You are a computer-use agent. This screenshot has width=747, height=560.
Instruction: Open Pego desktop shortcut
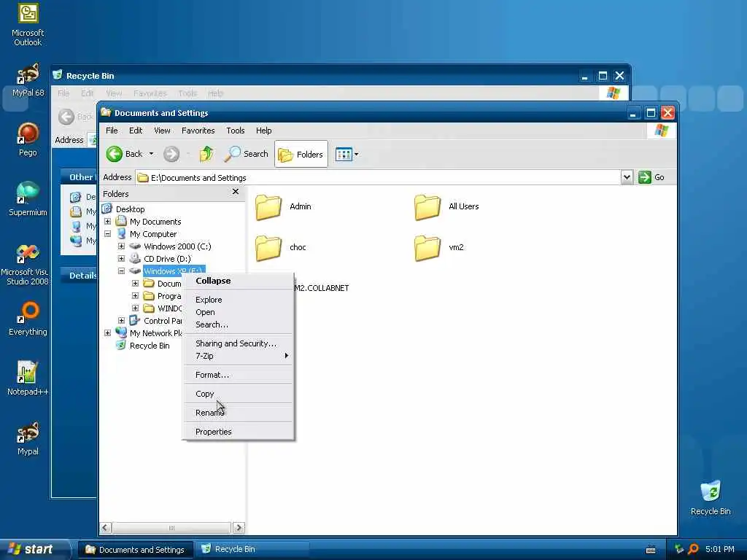28,139
